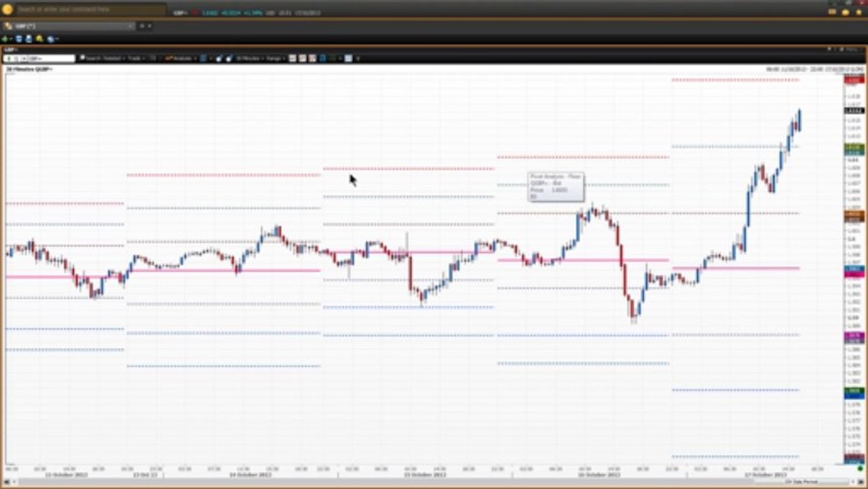Open the Related dropdown menu
Image resolution: width=868 pixels, height=489 pixels.
[x=114, y=58]
